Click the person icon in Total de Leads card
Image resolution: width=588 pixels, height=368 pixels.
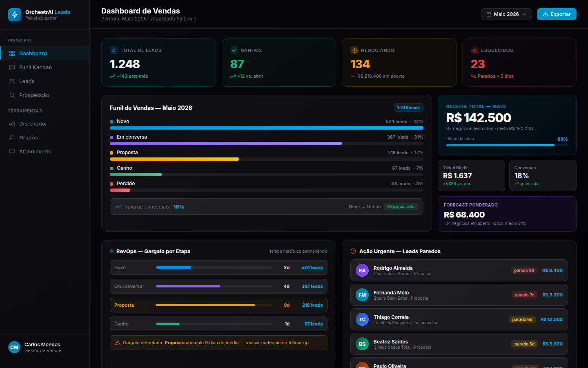[114, 50]
